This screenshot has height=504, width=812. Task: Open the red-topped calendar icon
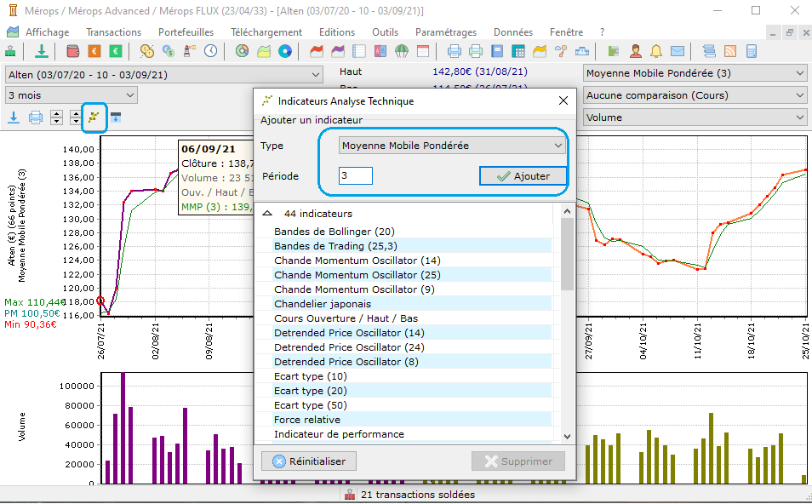[x=423, y=51]
